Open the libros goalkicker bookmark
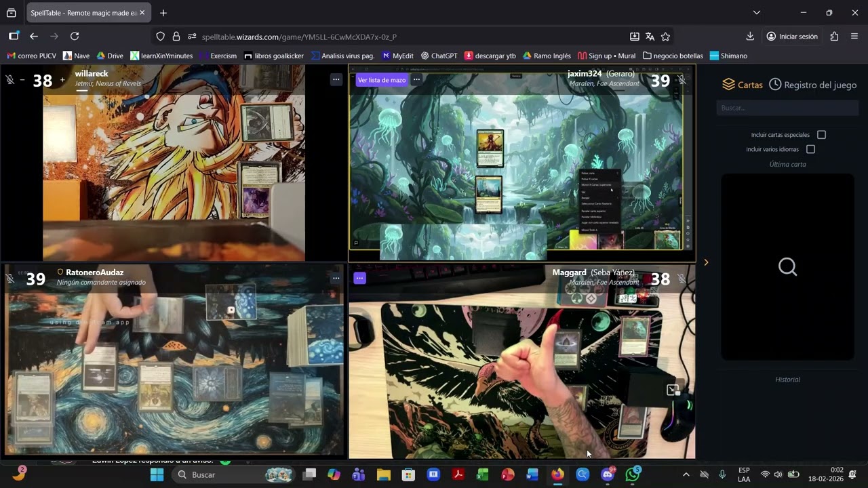Image resolution: width=868 pixels, height=488 pixels. 273,56
